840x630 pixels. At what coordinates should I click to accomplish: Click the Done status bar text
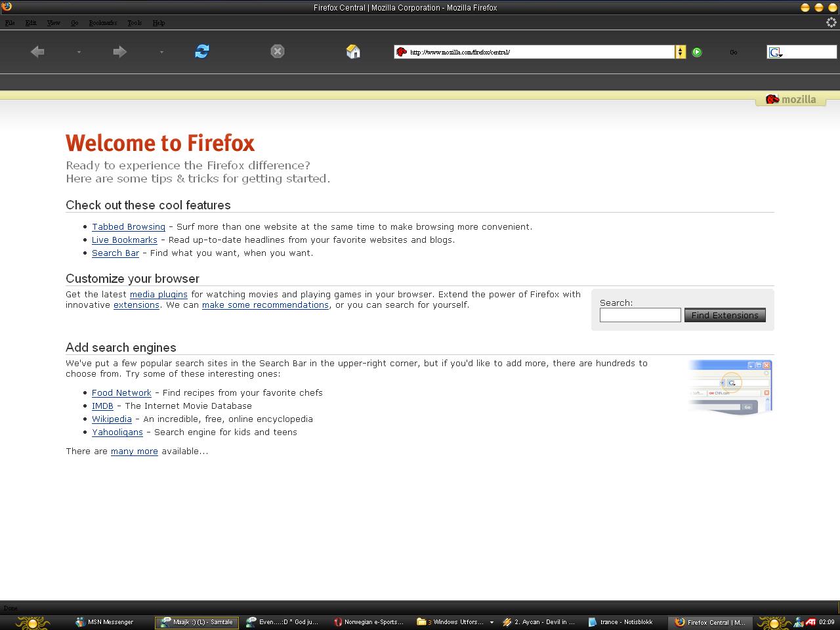pos(10,608)
